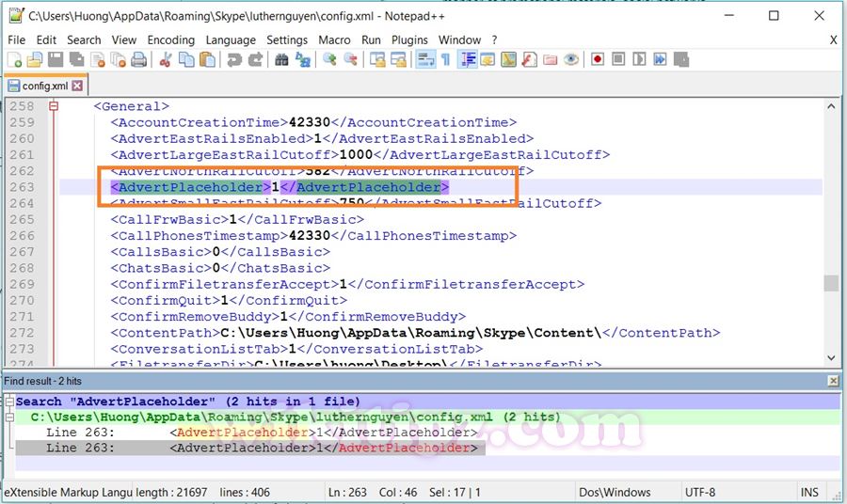Click the Paste clipboard icon

tap(207, 59)
